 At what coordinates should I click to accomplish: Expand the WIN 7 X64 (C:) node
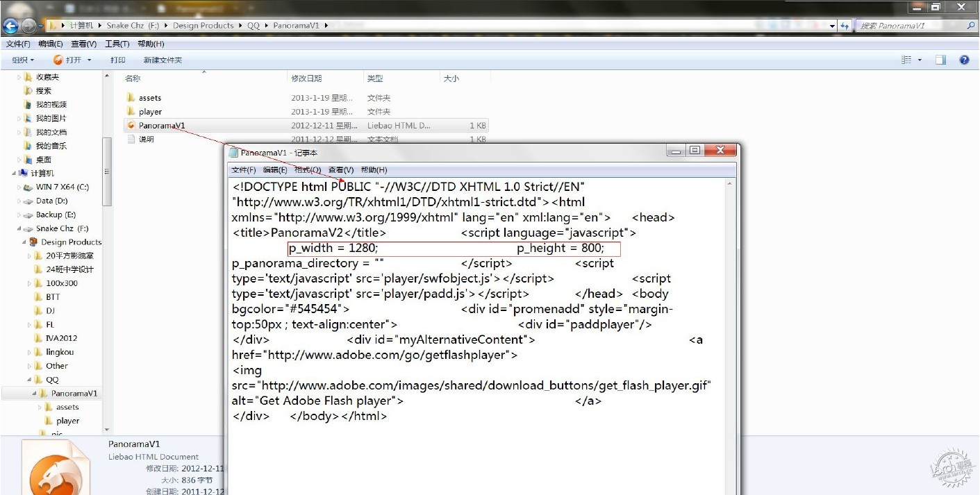pos(19,187)
